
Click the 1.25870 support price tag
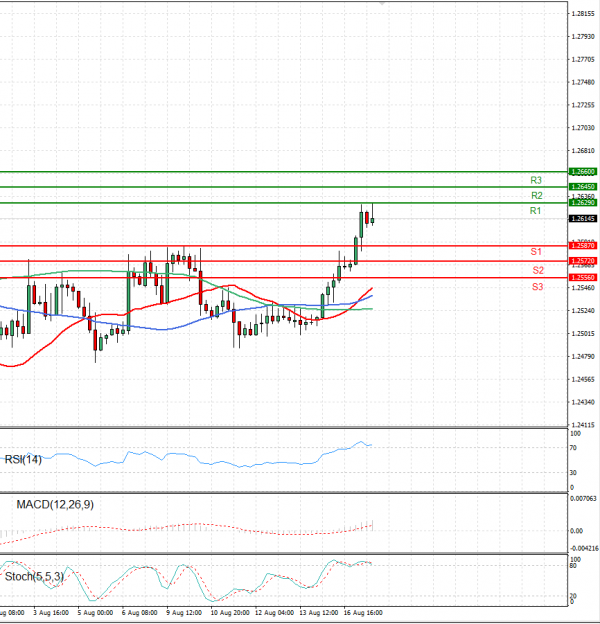pyautogui.click(x=583, y=246)
